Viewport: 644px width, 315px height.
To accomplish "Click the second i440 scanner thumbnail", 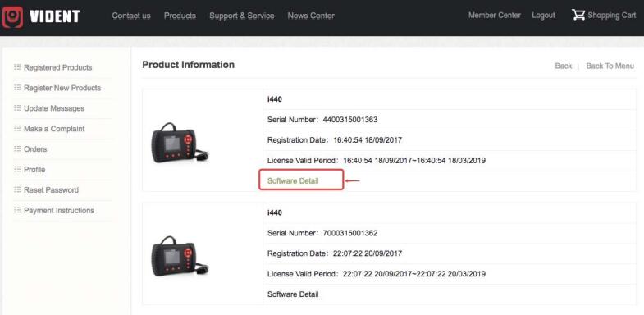I will 180,255.
